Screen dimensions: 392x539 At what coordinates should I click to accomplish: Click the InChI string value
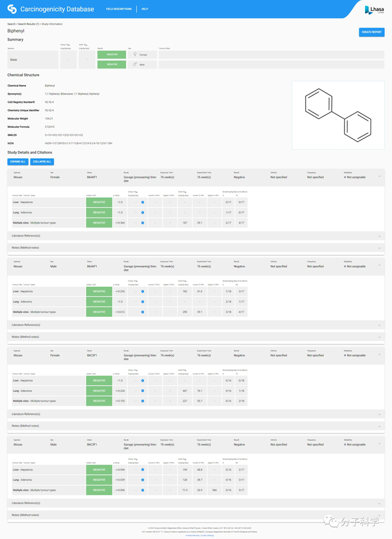point(79,143)
